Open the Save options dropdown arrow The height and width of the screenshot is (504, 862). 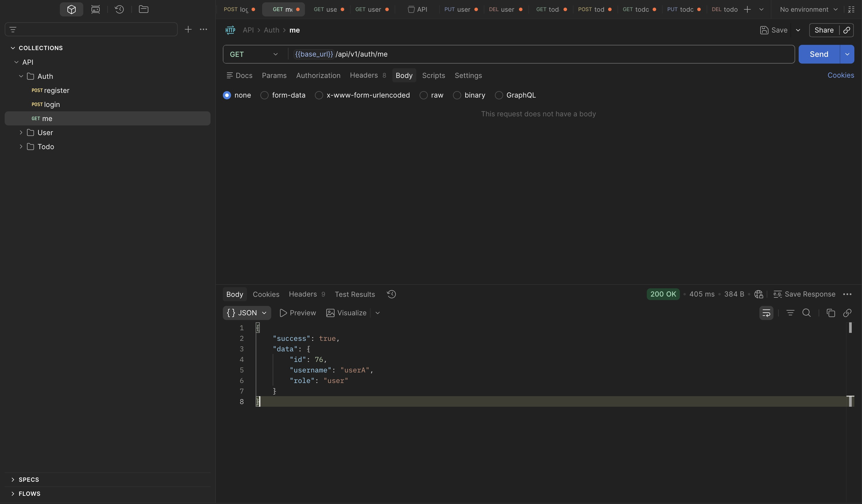coord(798,30)
